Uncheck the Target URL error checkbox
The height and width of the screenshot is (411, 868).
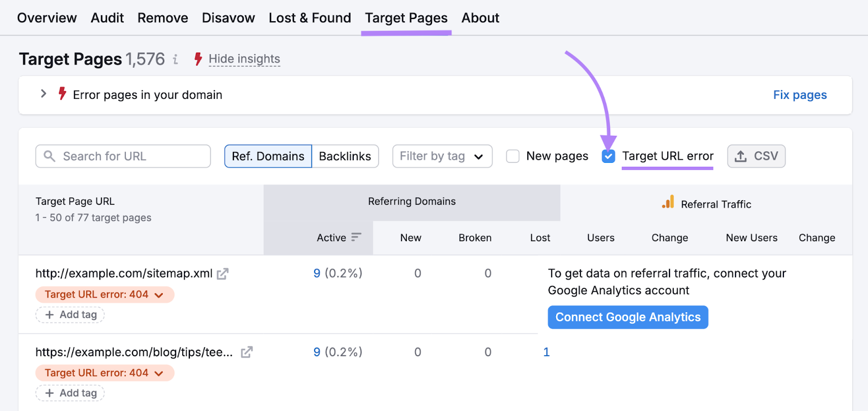pos(608,156)
